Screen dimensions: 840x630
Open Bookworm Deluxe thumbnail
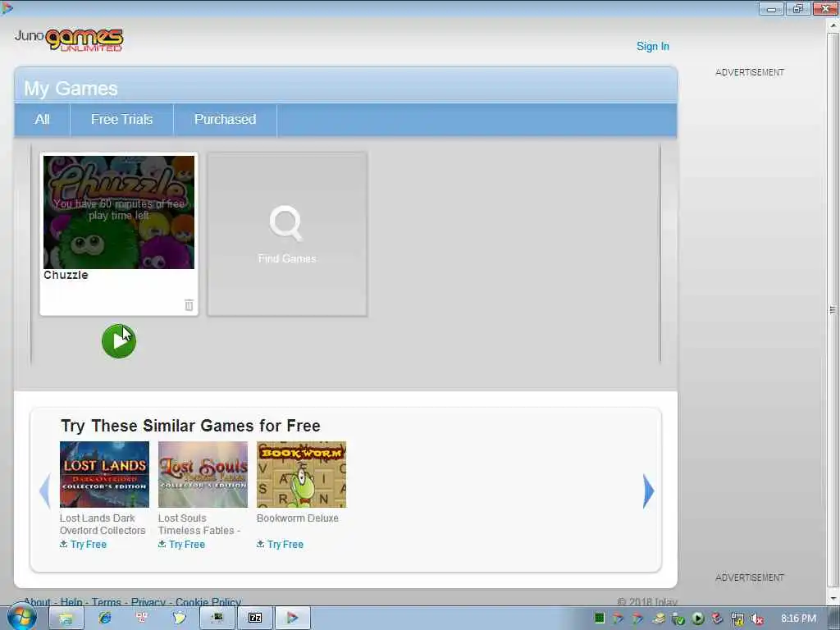(x=302, y=474)
